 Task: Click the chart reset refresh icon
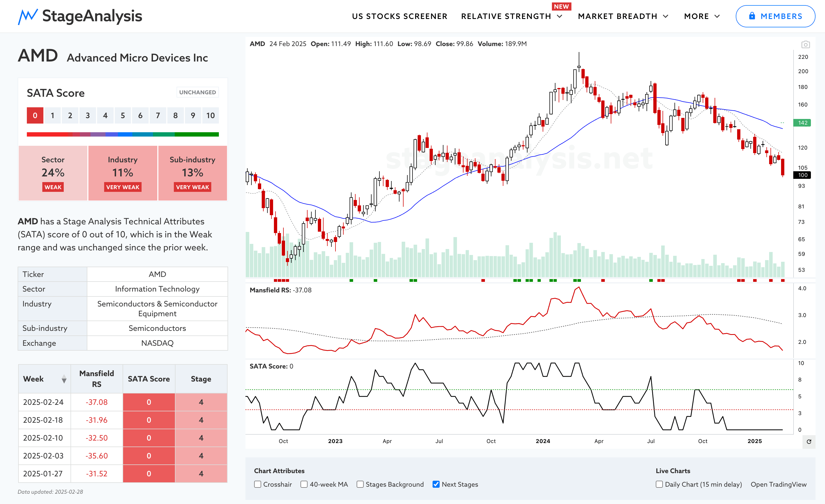click(809, 441)
